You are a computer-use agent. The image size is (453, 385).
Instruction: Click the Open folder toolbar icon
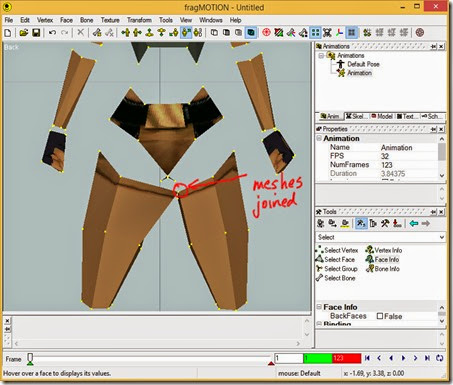(24, 33)
